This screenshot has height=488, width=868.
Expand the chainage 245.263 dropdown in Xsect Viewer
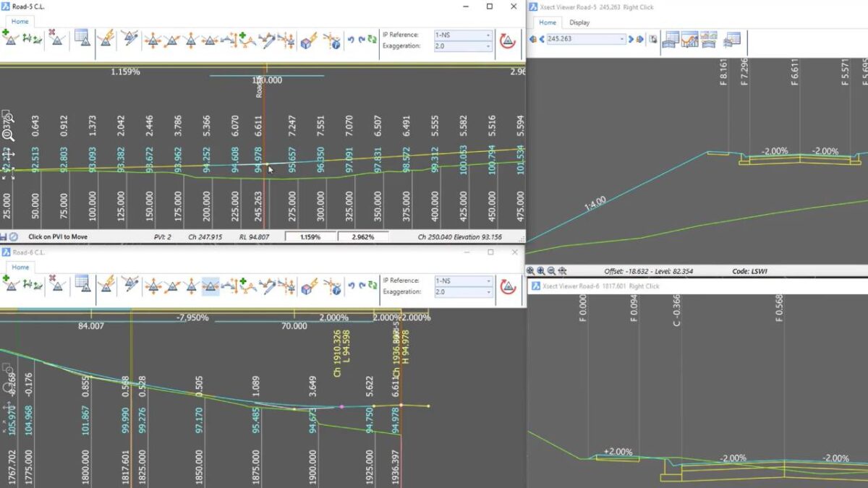(x=621, y=39)
